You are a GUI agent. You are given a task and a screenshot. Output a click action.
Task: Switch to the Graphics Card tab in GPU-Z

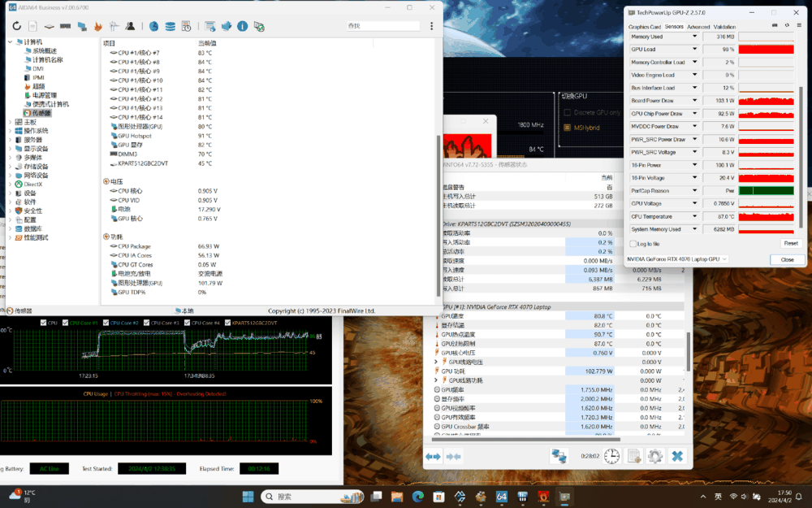645,27
